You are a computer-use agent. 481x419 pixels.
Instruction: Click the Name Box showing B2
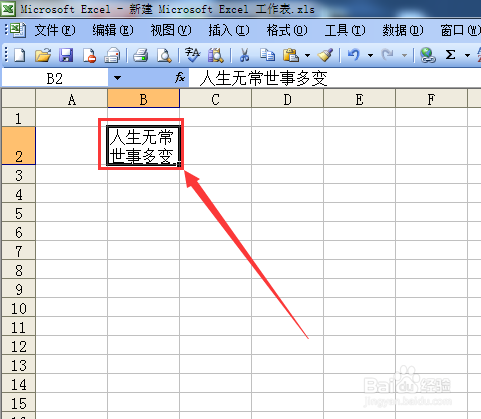55,78
